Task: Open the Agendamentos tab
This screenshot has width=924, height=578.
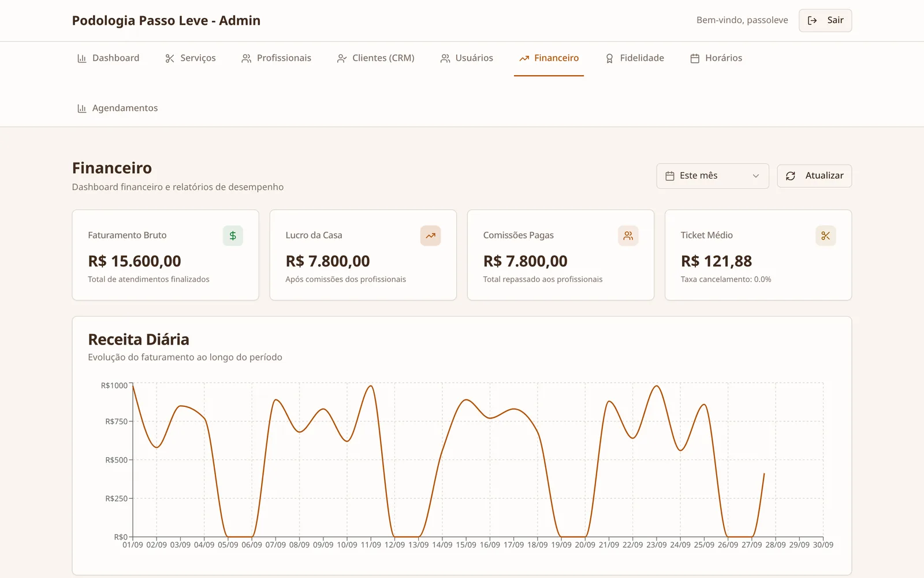Action: point(117,109)
